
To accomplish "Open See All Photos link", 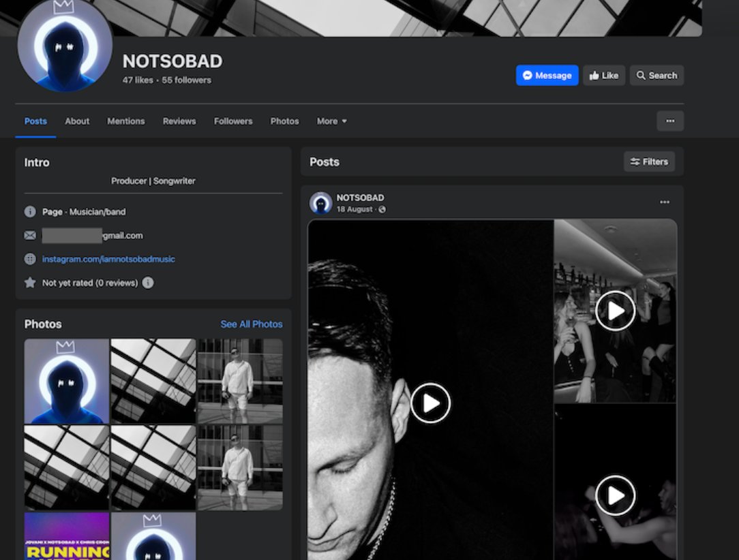I will [251, 324].
